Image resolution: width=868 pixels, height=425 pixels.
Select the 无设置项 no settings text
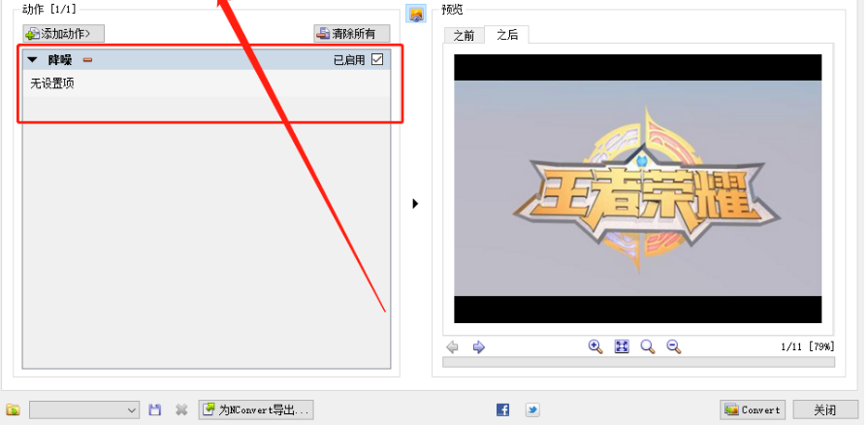point(52,83)
